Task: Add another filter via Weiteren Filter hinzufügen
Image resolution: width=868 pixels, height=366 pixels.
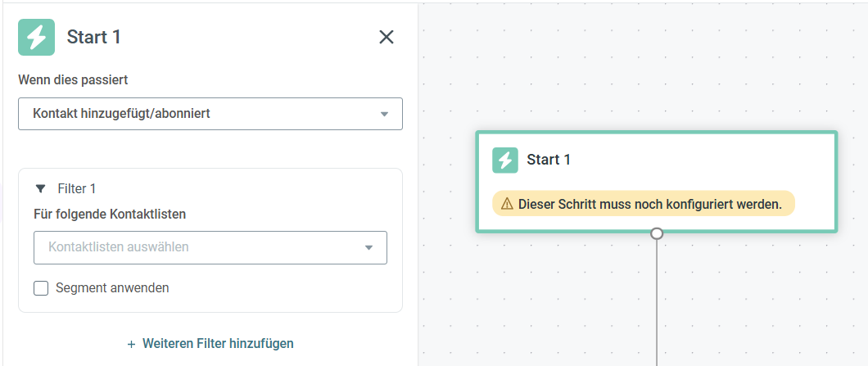Action: click(x=210, y=343)
